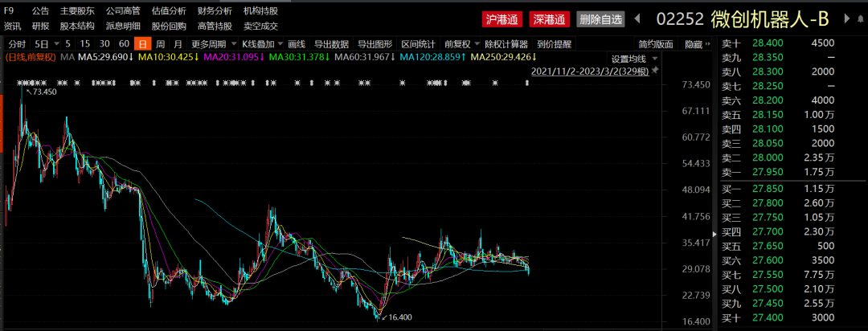This screenshot has height=331, width=868.
Task: Click the pin icon beside date range
Action: coord(655,72)
